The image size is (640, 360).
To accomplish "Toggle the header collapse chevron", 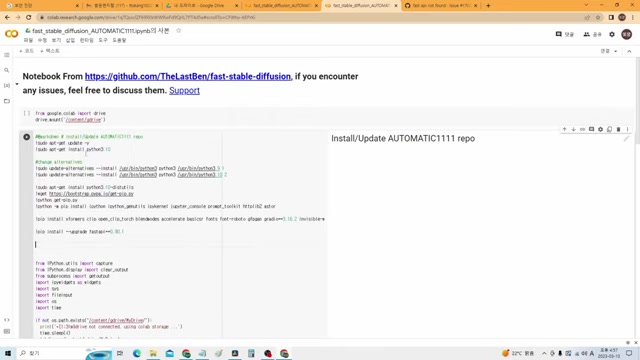I will [629, 51].
